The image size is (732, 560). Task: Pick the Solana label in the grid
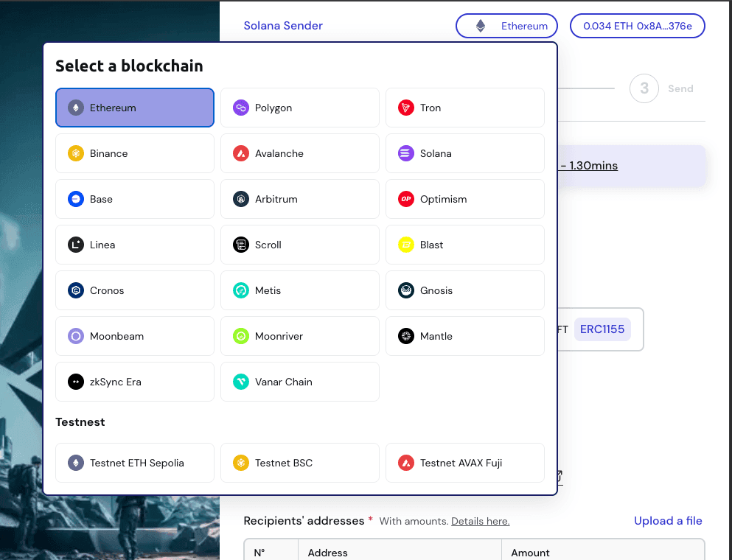click(436, 153)
